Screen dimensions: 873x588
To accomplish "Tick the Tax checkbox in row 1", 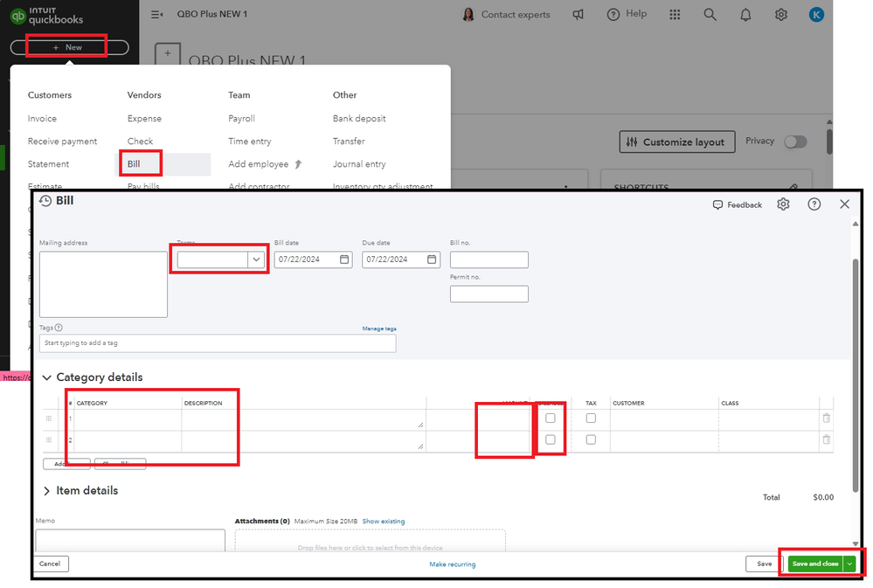I will [x=591, y=419].
